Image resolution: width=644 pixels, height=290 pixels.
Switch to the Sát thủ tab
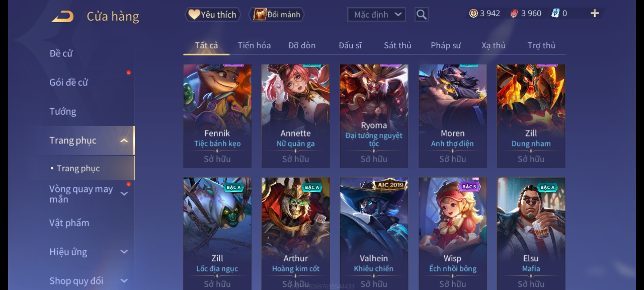(397, 45)
